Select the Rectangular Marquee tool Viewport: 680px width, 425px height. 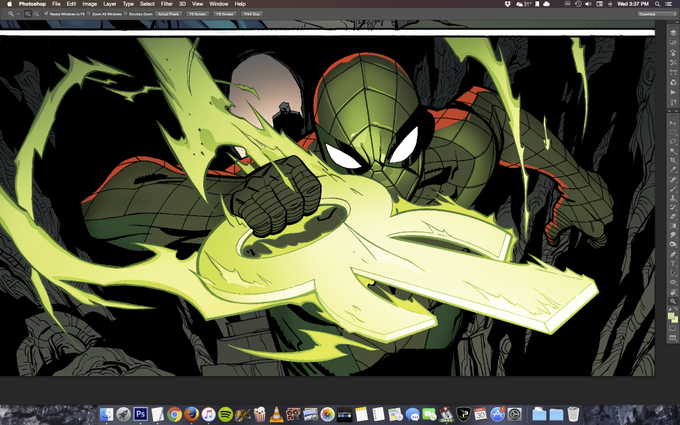click(x=673, y=132)
